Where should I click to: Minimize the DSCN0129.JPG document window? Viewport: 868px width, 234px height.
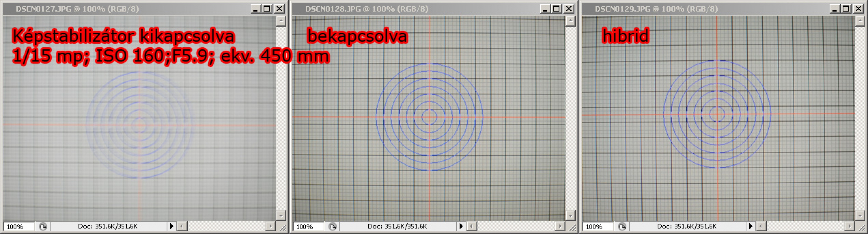point(834,9)
